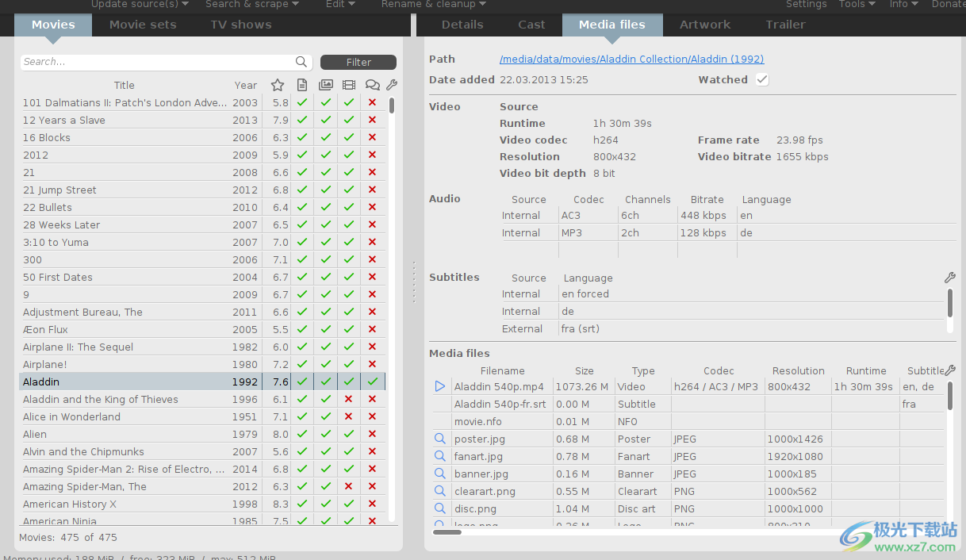Click the Filename column header
Screen dimensions: 966x560
[503, 370]
